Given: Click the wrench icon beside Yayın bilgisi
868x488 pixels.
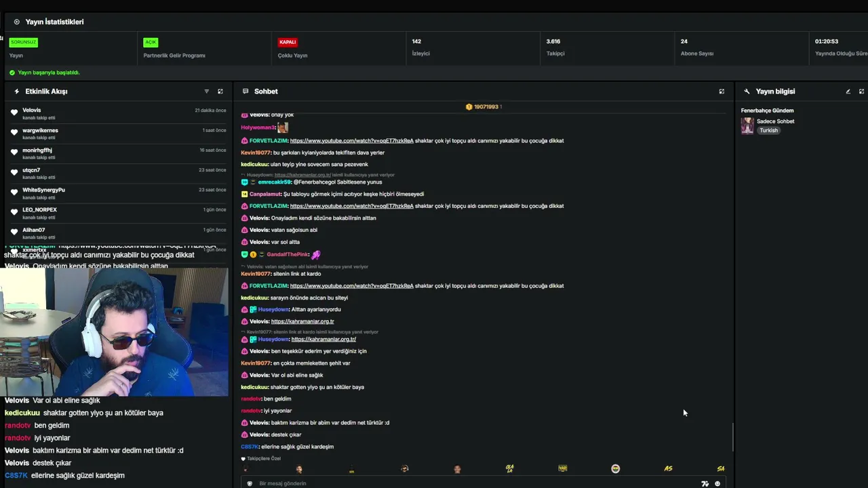Looking at the screenshot, I should pos(747,91).
